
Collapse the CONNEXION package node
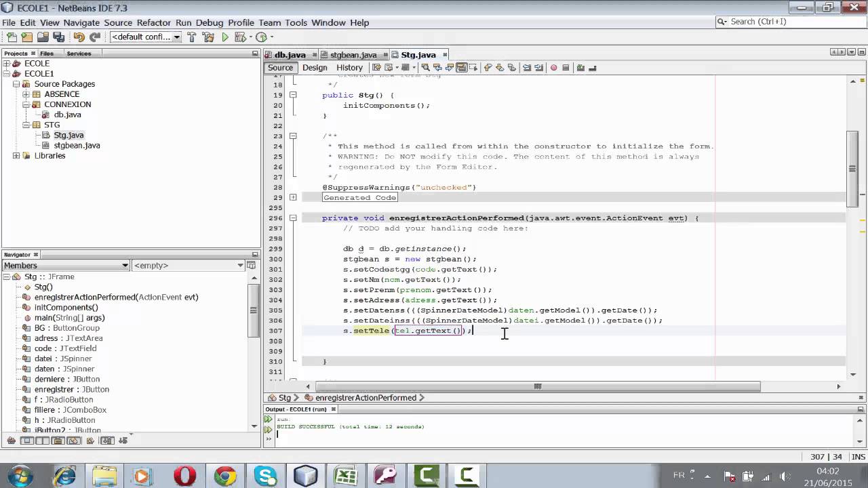pos(26,104)
